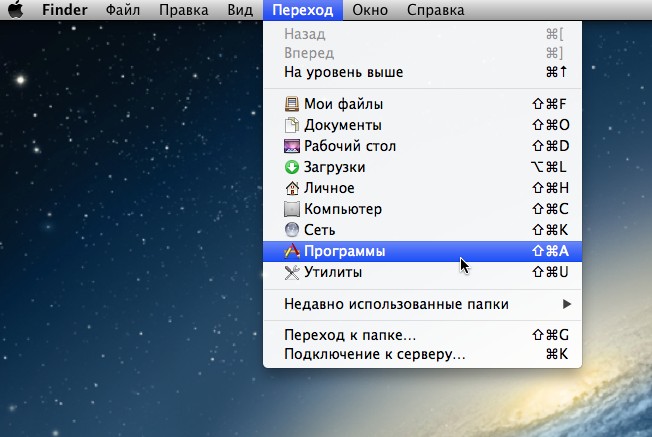This screenshot has width=652, height=437.
Task: Open the Окно menu
Action: point(370,10)
